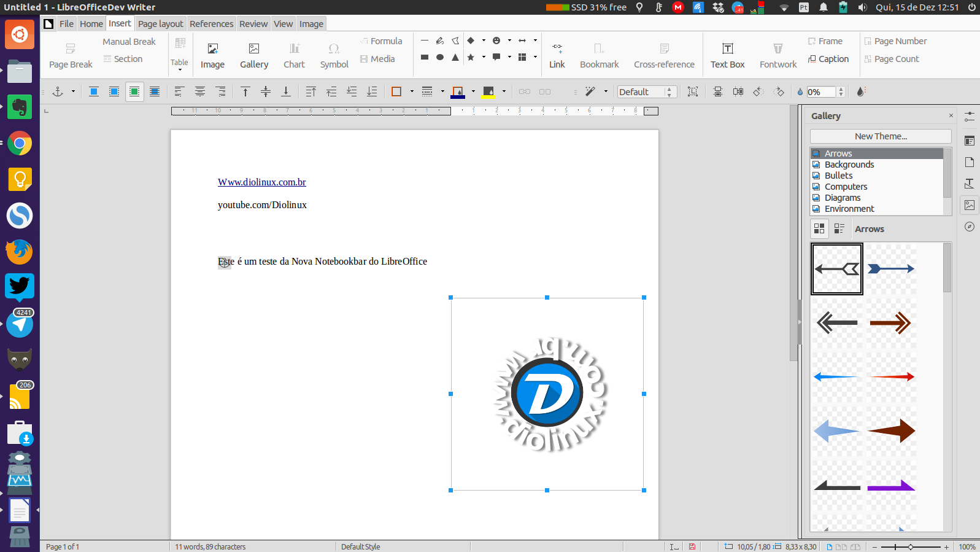Select the line drawing shape
Image resolution: width=980 pixels, height=552 pixels.
point(425,41)
